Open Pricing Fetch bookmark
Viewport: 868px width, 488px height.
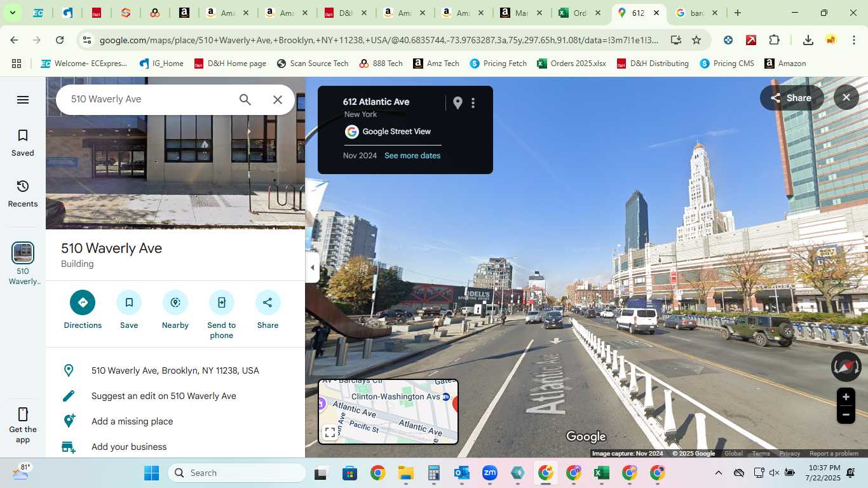coord(498,64)
